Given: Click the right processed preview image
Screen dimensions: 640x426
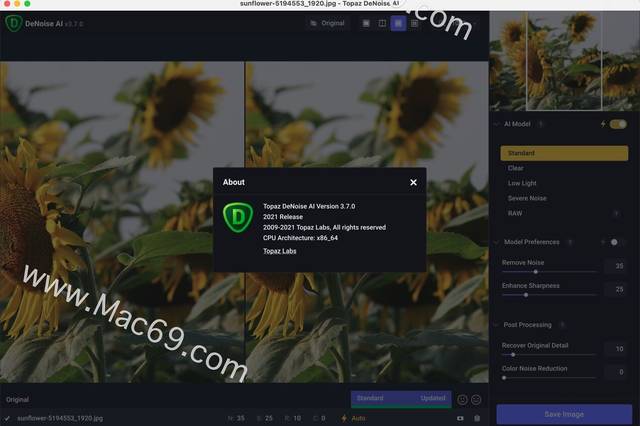Looking at the screenshot, I should [x=367, y=222].
